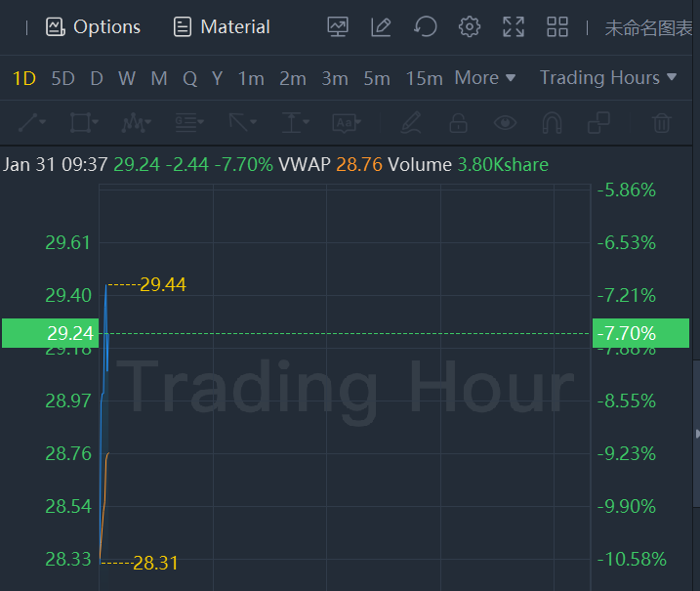Enter fullscreen chart mode
700x591 pixels.
[514, 27]
